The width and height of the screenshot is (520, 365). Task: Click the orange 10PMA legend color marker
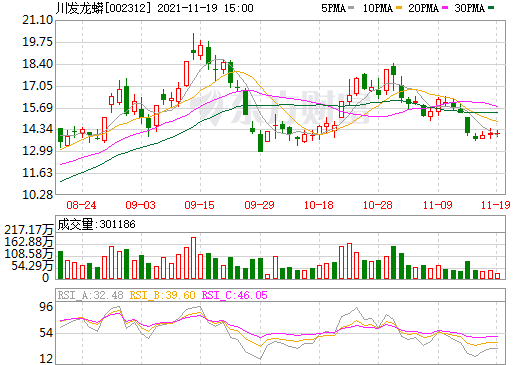pos(399,7)
